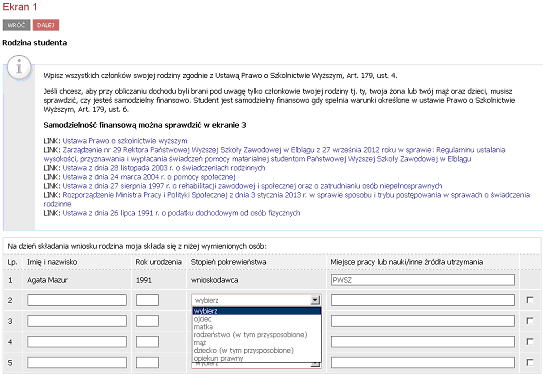Click the red DALEJ button

pos(46,25)
